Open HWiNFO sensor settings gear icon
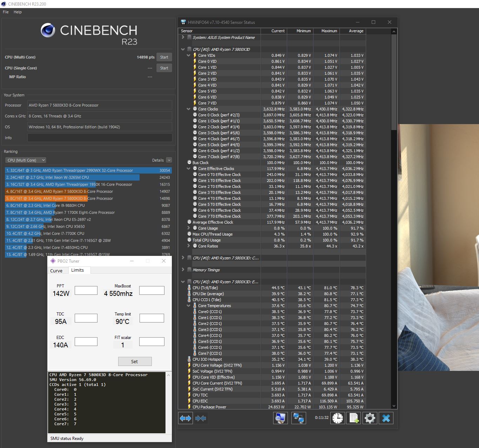479x448 pixels. (370, 418)
